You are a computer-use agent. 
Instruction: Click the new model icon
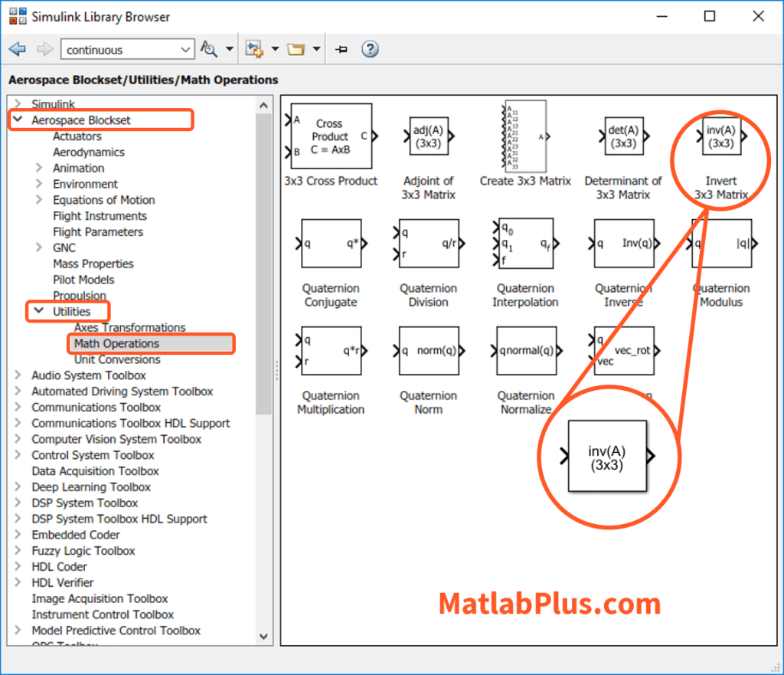point(254,49)
